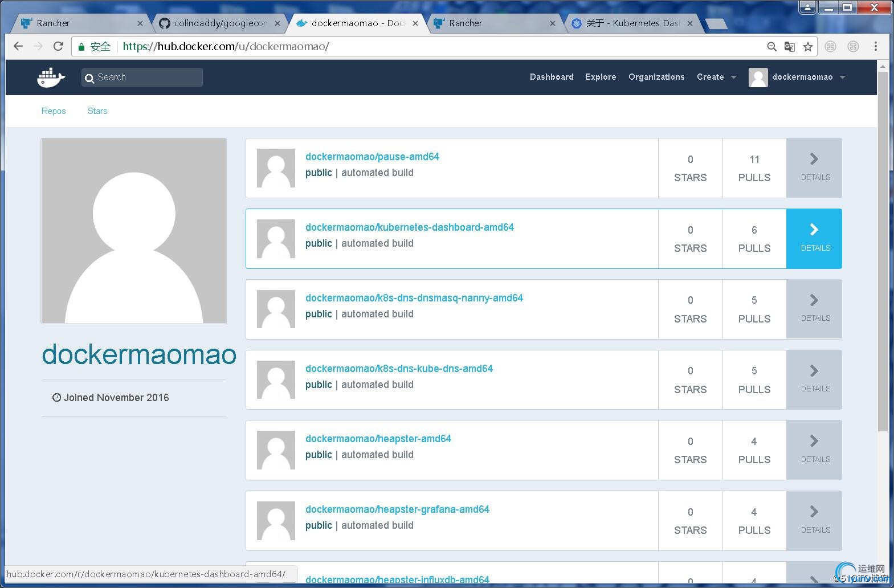Open dockermaomao/k8s-dns-kube-dns-amd64 repository link
The height and width of the screenshot is (588, 894).
(x=399, y=369)
